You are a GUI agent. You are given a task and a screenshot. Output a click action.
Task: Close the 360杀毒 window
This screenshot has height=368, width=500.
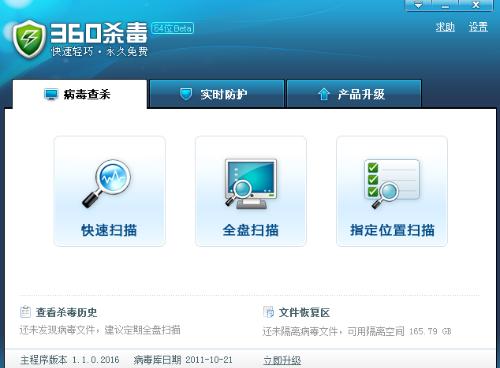(x=476, y=5)
